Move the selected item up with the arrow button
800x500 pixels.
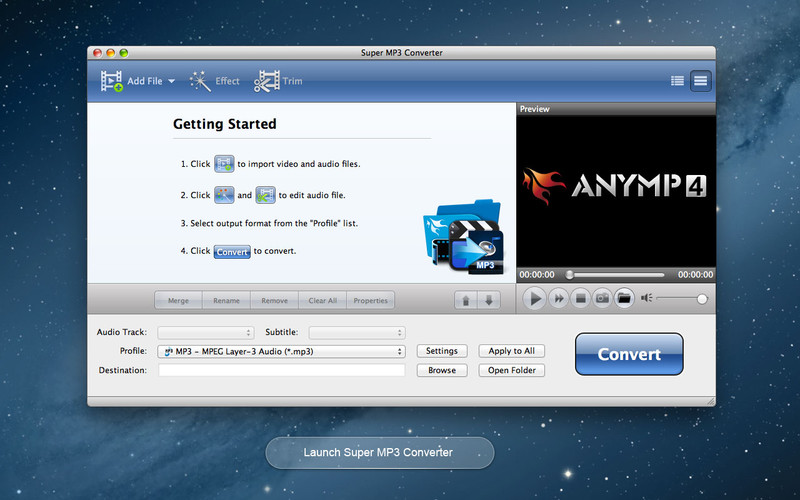[x=466, y=301]
